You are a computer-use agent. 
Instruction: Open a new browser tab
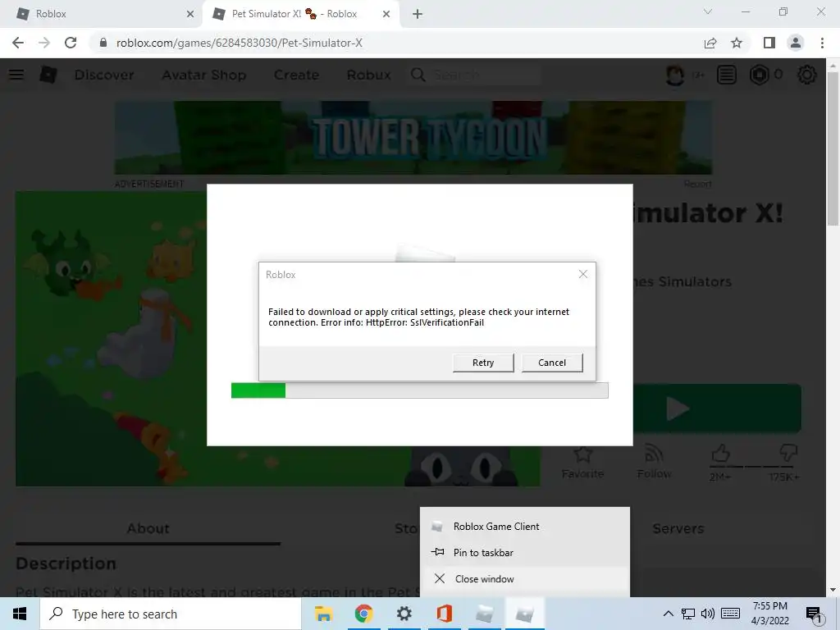tap(418, 14)
